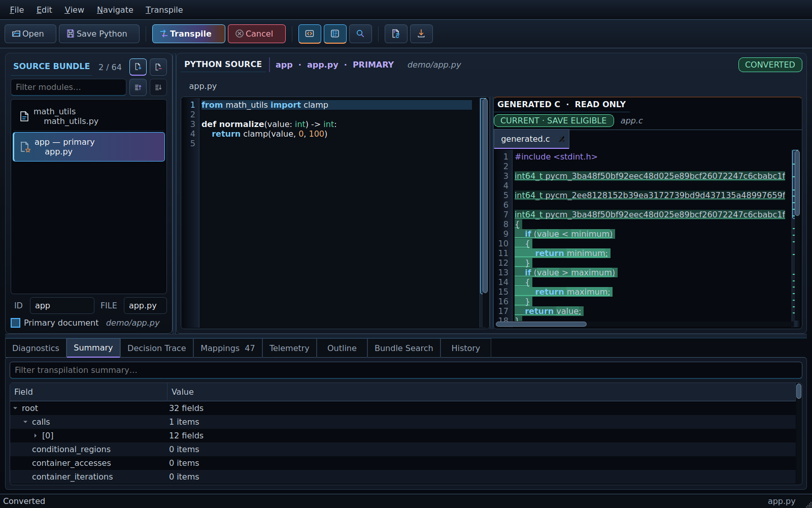Viewport: 812px width, 508px height.
Task: Click the Cancel button
Action: (257, 34)
